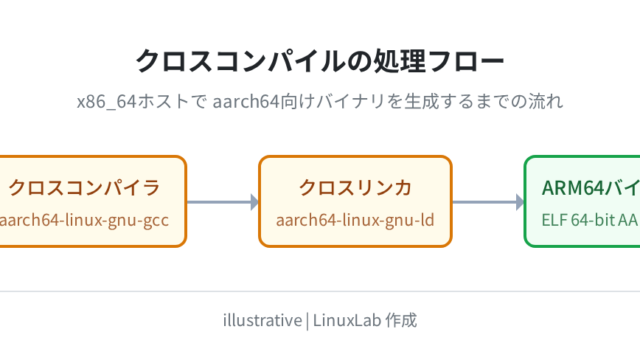The width and height of the screenshot is (640, 360).
Task: Click the arrow pointing to ARM64 box
Action: pos(488,202)
